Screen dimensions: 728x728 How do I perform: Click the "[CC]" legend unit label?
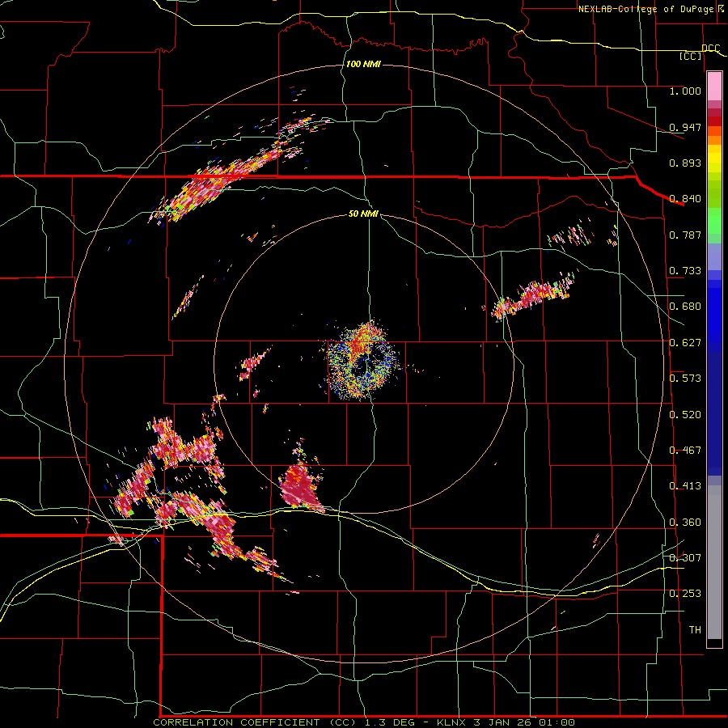691,56
